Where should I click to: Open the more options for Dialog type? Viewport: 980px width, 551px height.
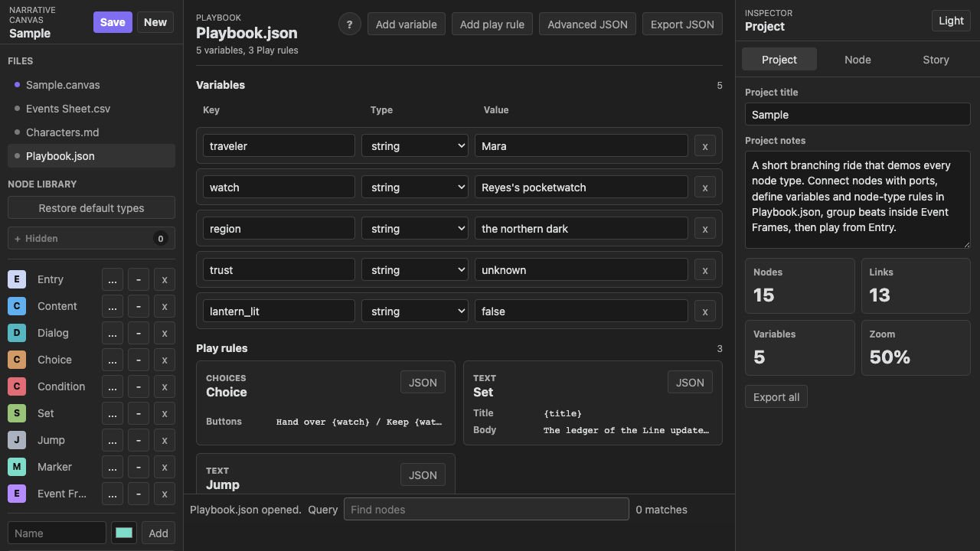113,333
